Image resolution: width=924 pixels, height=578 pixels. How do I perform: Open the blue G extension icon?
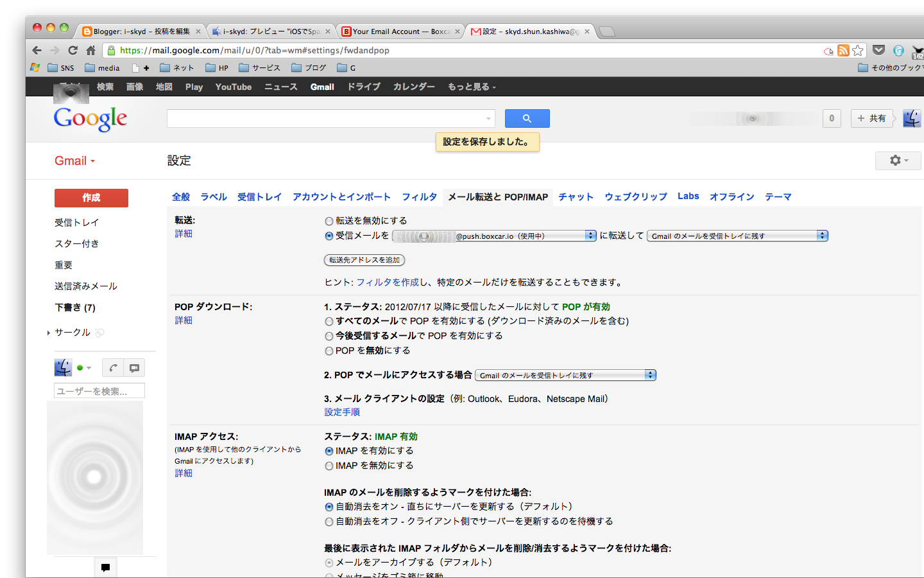pyautogui.click(x=898, y=50)
